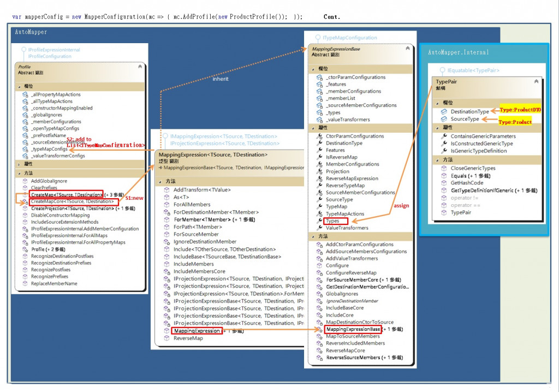Expand the 屬性 section of Profile
This screenshot has width=559, height=392.
point(19,164)
